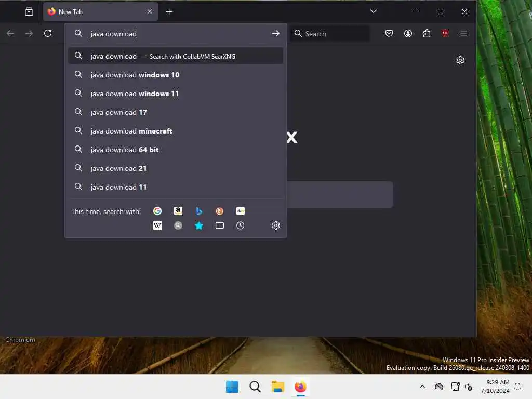532x399 pixels.
Task: Open File Explorer from taskbar
Action: pyautogui.click(x=277, y=387)
